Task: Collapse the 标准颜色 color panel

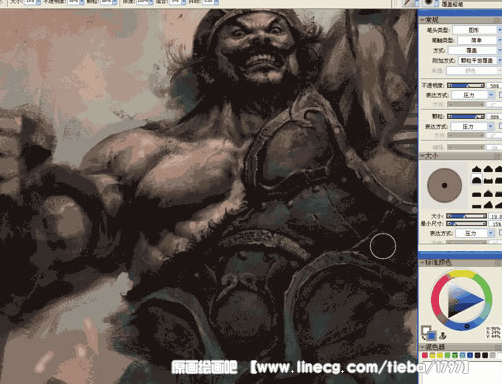Action: click(422, 263)
